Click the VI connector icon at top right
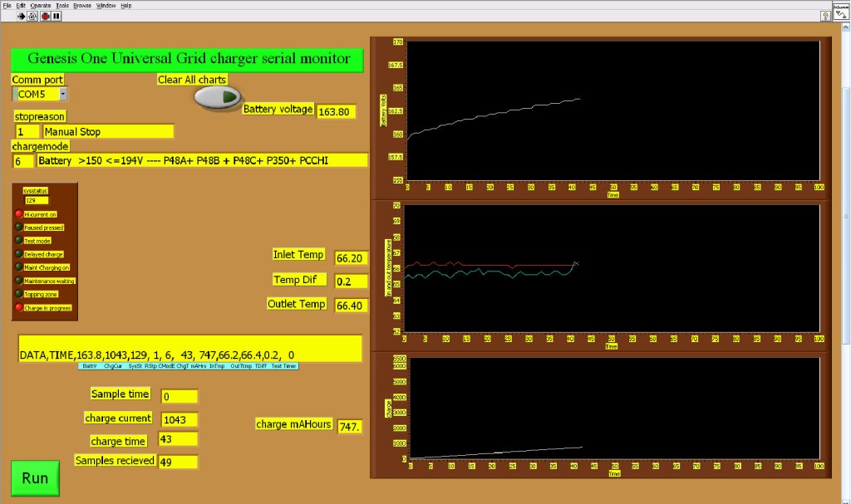This screenshot has height=504, width=851. point(841,12)
